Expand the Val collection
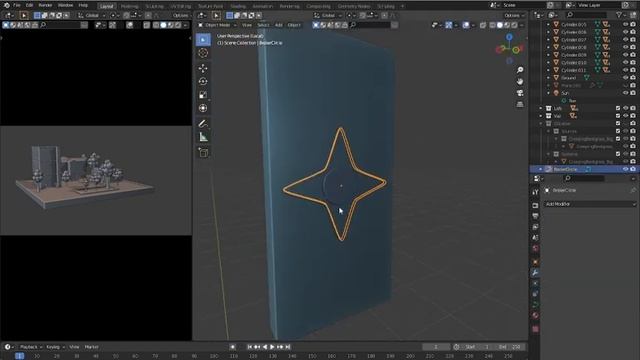This screenshot has height=360, width=640. (x=541, y=116)
